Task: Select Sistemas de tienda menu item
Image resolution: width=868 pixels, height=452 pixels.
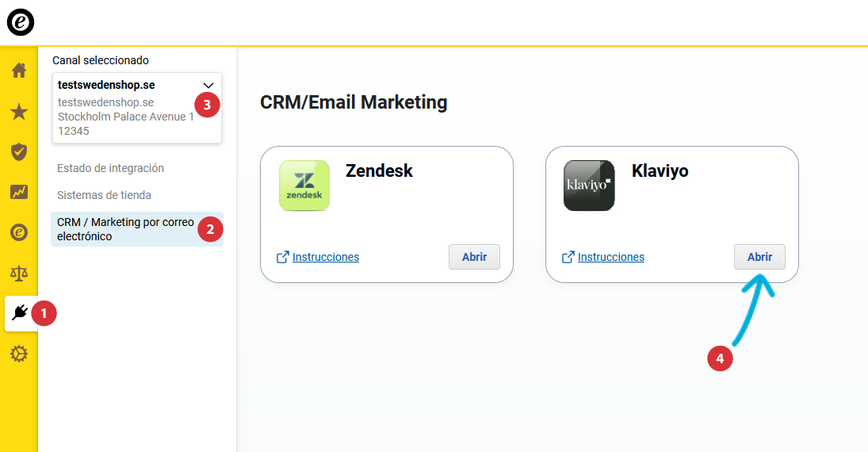Action: click(104, 195)
